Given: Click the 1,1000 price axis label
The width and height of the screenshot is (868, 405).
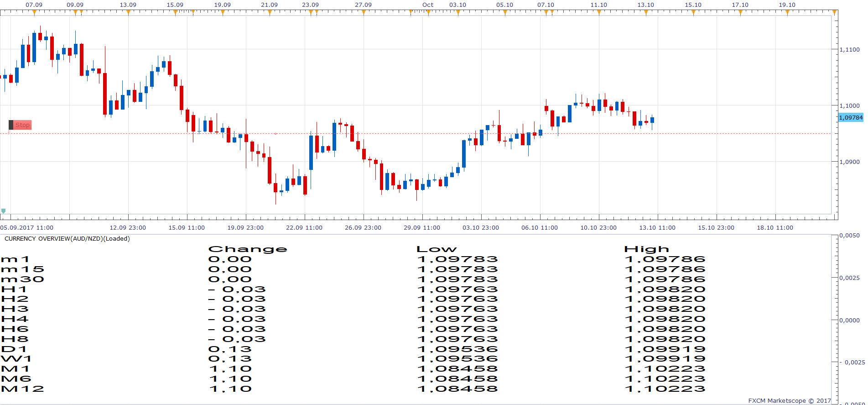Looking at the screenshot, I should [x=849, y=105].
